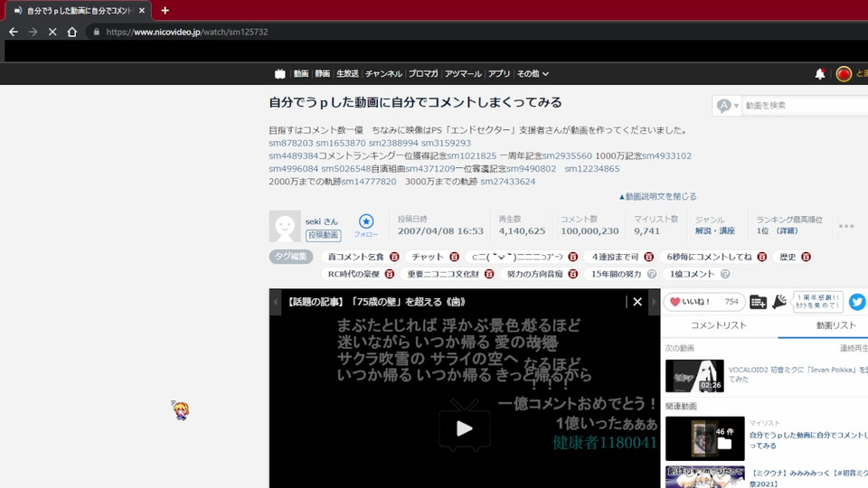868x488 pixels.
Task: Open link sm14777820 in description
Action: tap(369, 182)
